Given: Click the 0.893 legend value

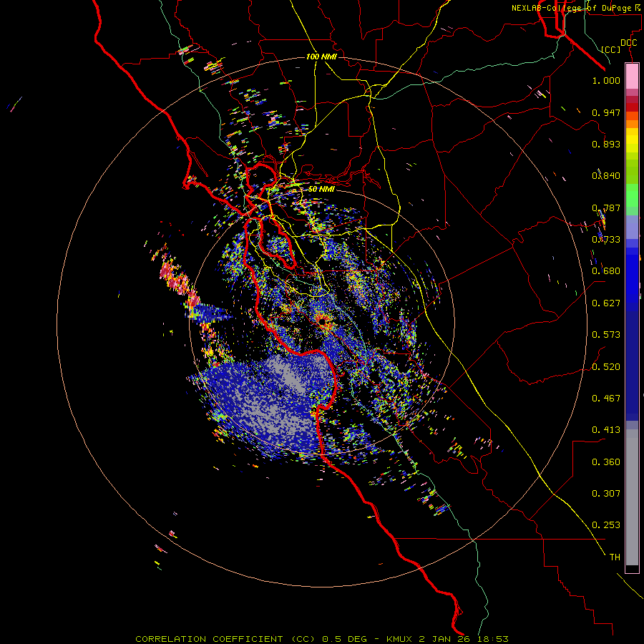Looking at the screenshot, I should [x=606, y=144].
